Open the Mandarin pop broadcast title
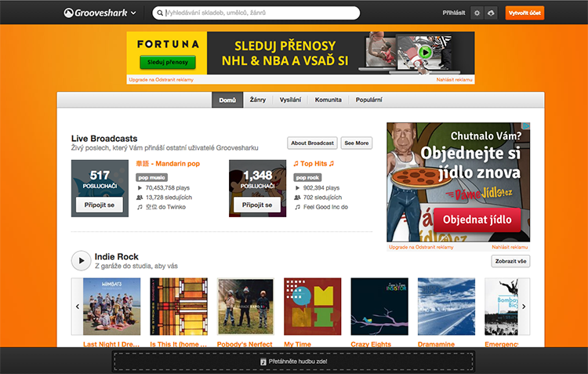Image resolution: width=588 pixels, height=374 pixels. point(168,164)
